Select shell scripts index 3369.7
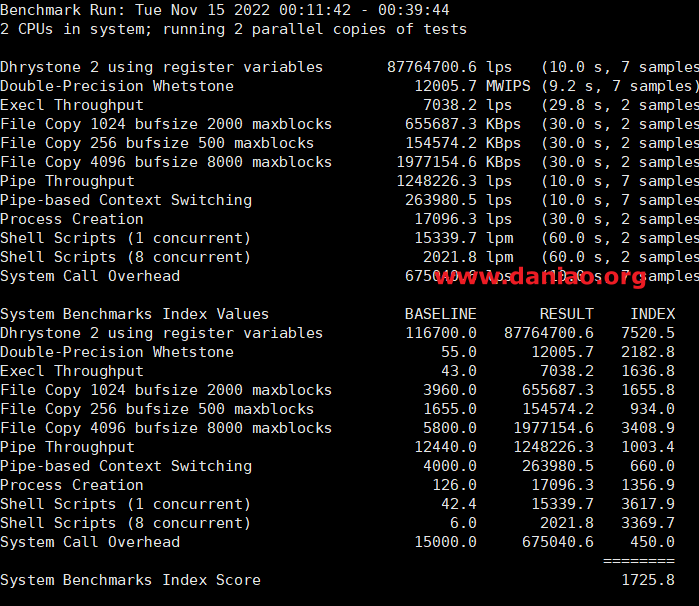Screen dimensions: 699x606 648,523
